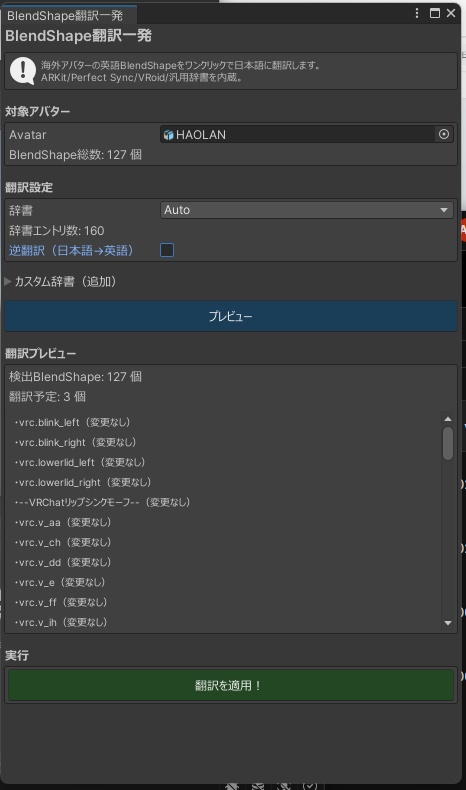Click the 対象アバター section header
466x790 pixels.
pyautogui.click(x=38, y=111)
